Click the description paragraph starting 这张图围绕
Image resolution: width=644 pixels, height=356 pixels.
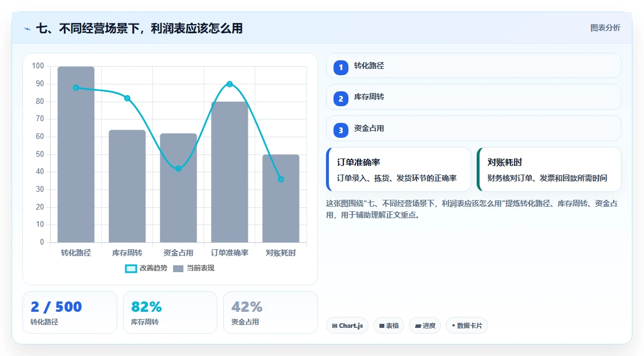pos(472,209)
